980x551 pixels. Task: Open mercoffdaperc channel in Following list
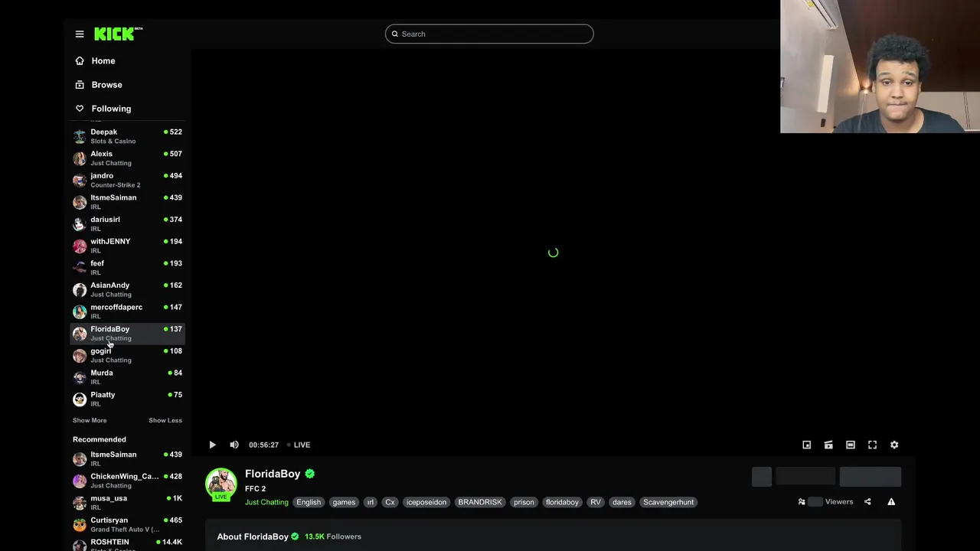(127, 311)
